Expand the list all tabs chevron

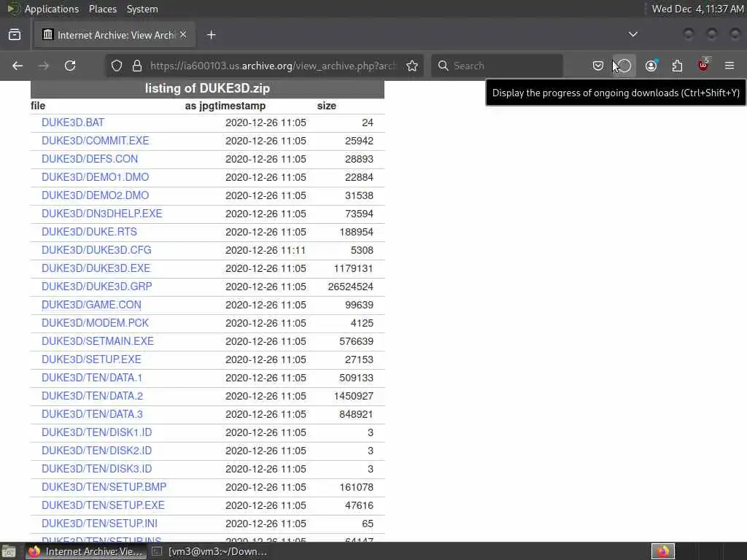pyautogui.click(x=633, y=34)
